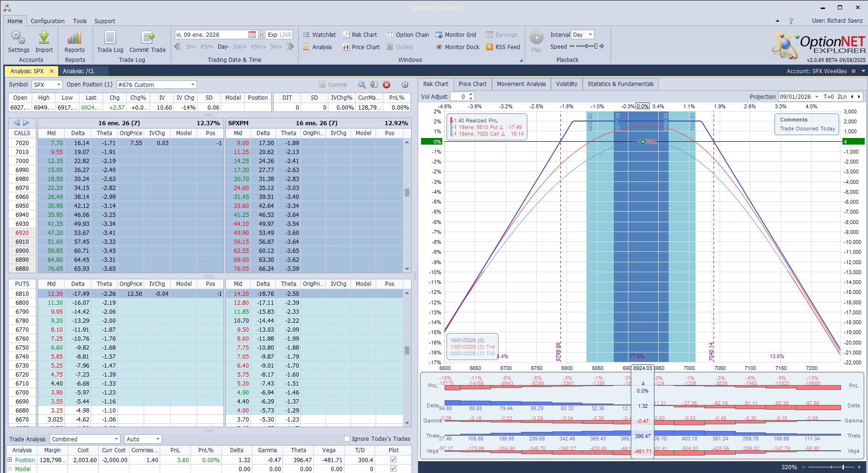Viewport: 868px width, 473px height.
Task: Click the Import download icon
Action: click(44, 38)
